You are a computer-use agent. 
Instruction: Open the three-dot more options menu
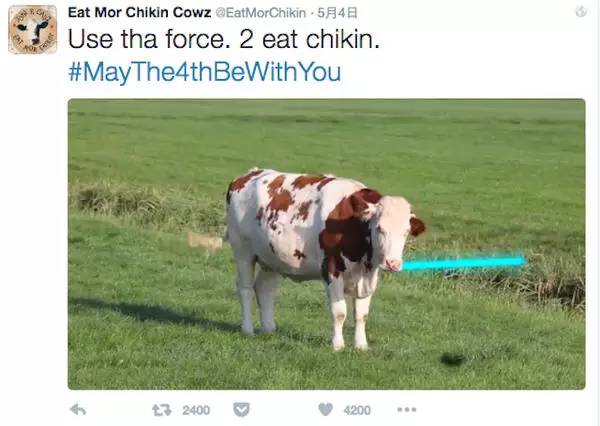coord(406,410)
